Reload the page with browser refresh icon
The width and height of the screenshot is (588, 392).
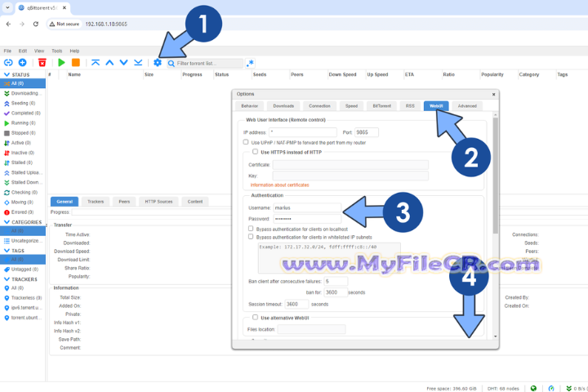pos(36,24)
